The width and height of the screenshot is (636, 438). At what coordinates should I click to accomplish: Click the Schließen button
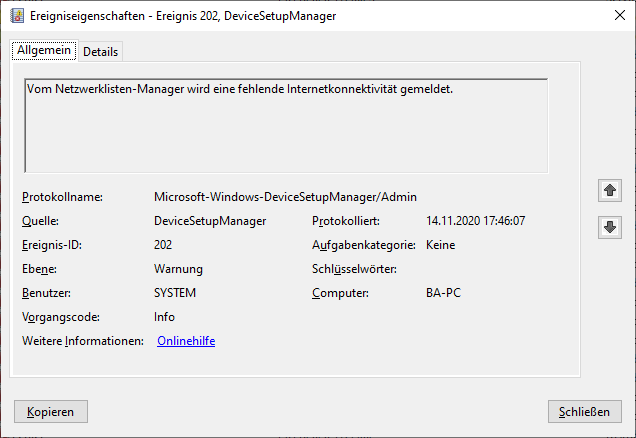[x=584, y=412]
